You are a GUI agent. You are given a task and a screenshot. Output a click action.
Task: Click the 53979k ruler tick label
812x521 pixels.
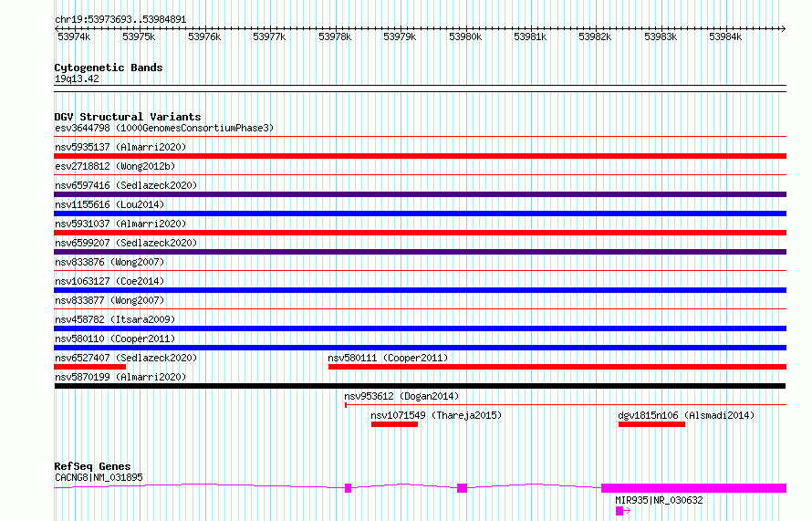pyautogui.click(x=400, y=36)
